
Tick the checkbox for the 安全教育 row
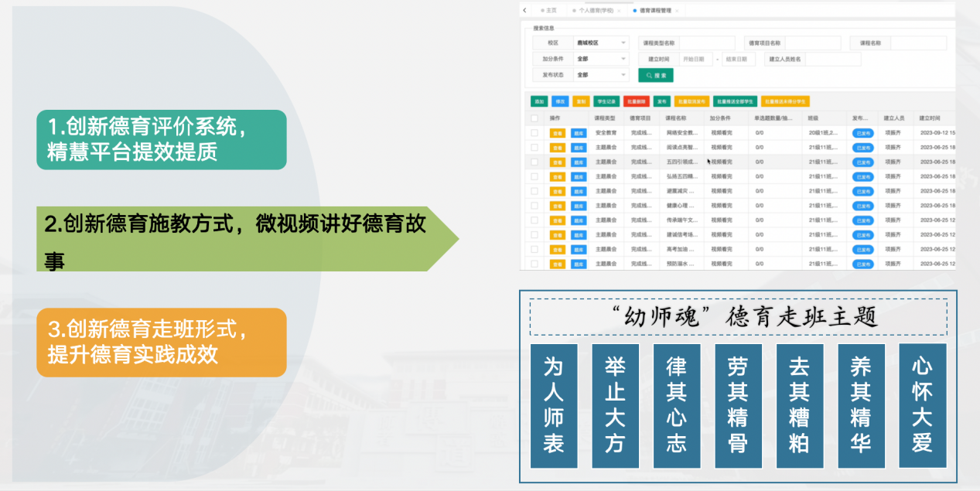pyautogui.click(x=534, y=133)
